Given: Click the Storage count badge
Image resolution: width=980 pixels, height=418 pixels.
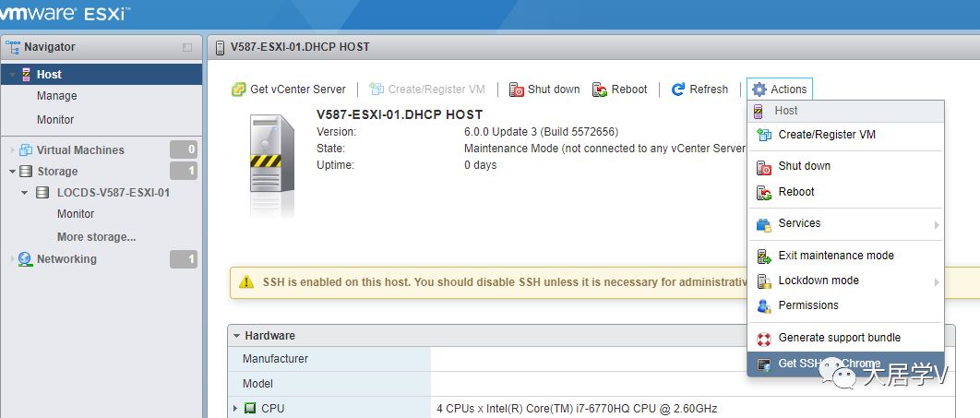Looking at the screenshot, I should 183,171.
